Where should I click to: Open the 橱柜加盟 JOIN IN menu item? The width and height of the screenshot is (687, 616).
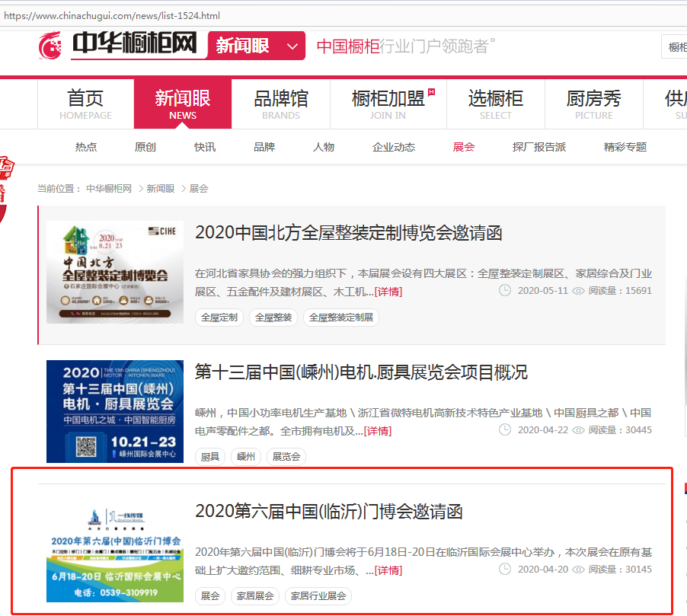388,104
